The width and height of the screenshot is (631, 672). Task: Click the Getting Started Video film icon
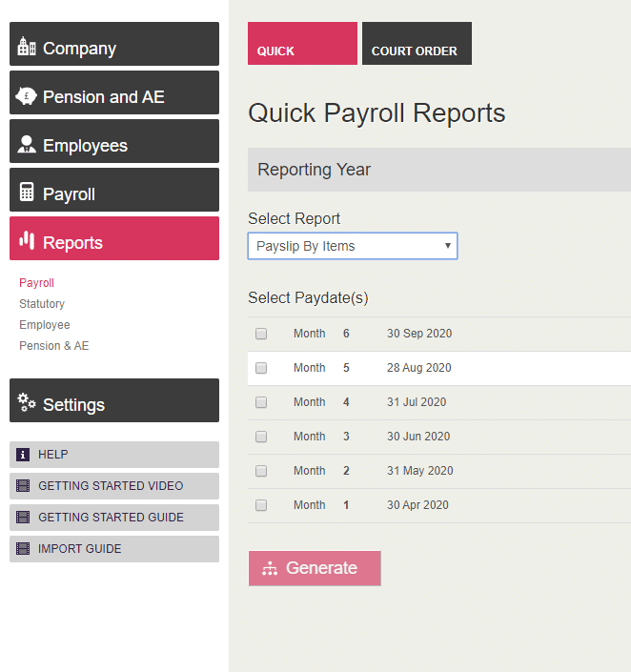pos(23,486)
